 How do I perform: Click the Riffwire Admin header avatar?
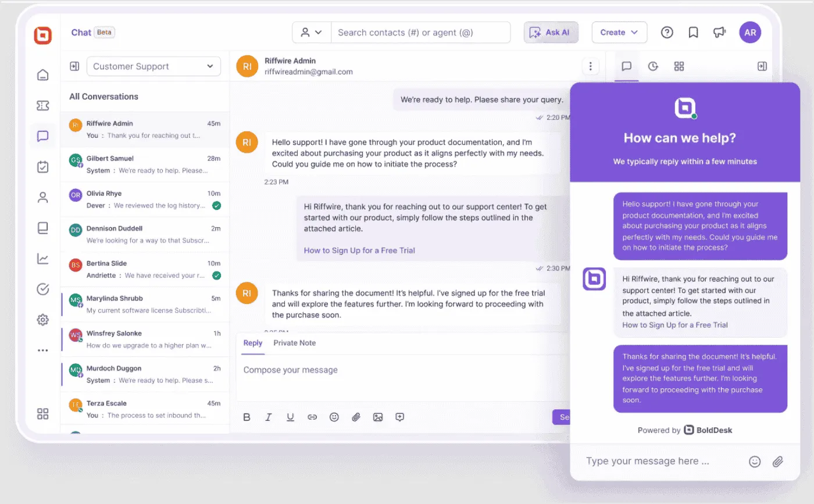click(247, 66)
